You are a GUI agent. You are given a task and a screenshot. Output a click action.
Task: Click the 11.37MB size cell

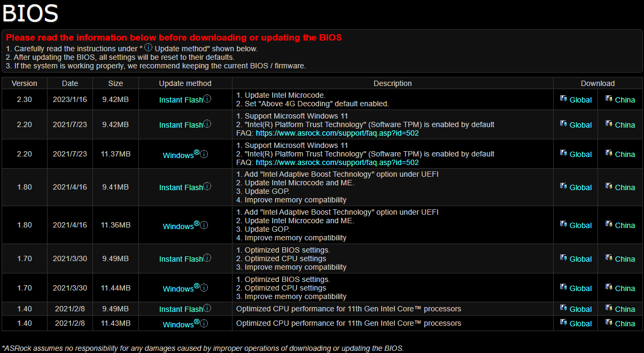[115, 154]
